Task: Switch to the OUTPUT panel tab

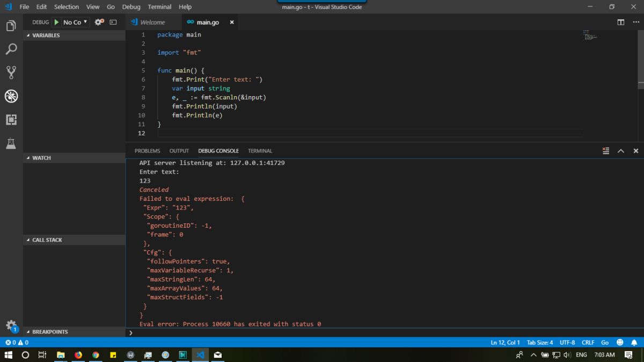Action: pos(179,151)
